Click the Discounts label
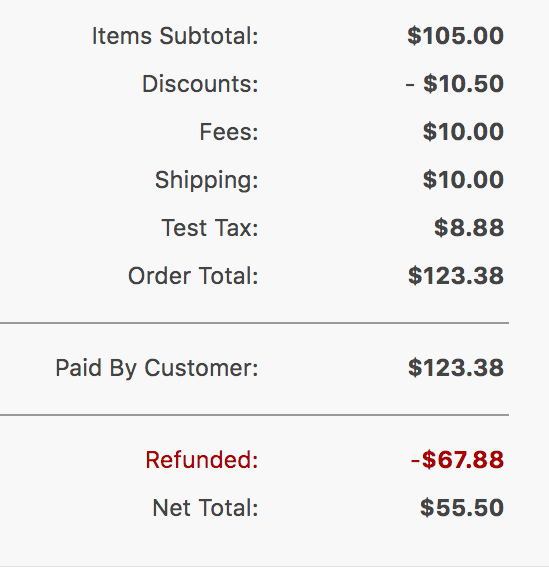This screenshot has width=549, height=567. click(x=200, y=84)
